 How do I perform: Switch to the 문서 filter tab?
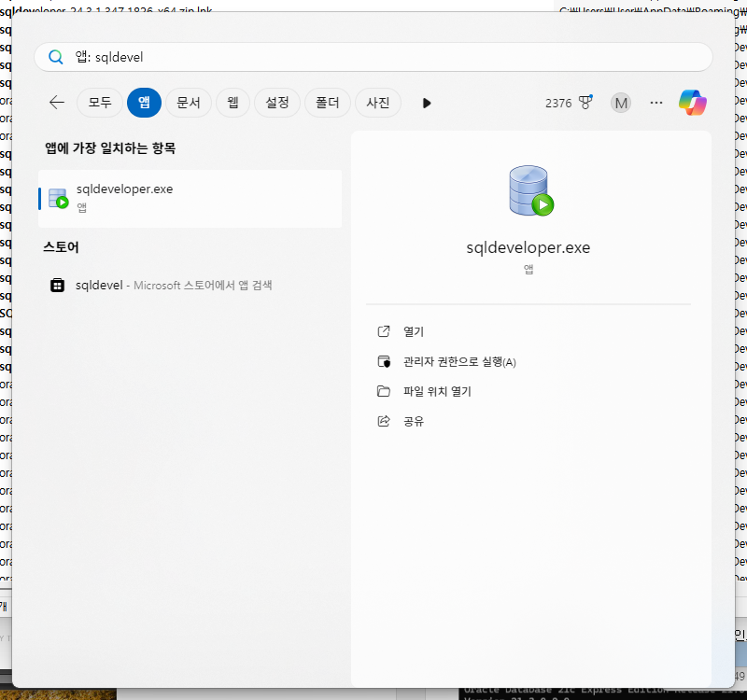(x=189, y=103)
